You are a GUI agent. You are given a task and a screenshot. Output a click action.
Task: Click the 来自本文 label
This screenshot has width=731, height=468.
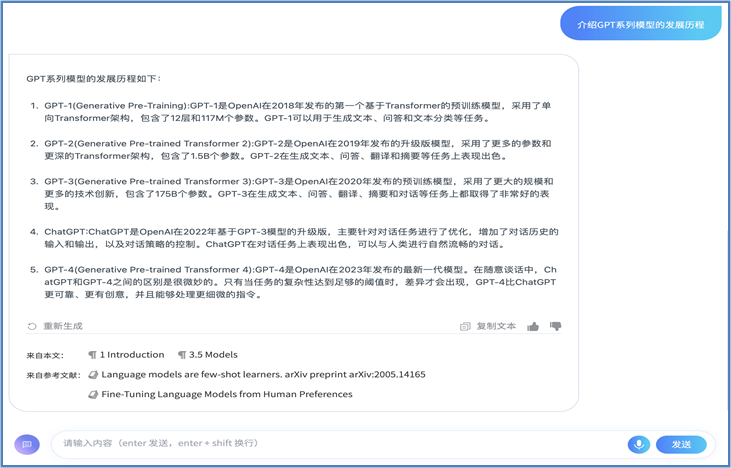coord(45,356)
